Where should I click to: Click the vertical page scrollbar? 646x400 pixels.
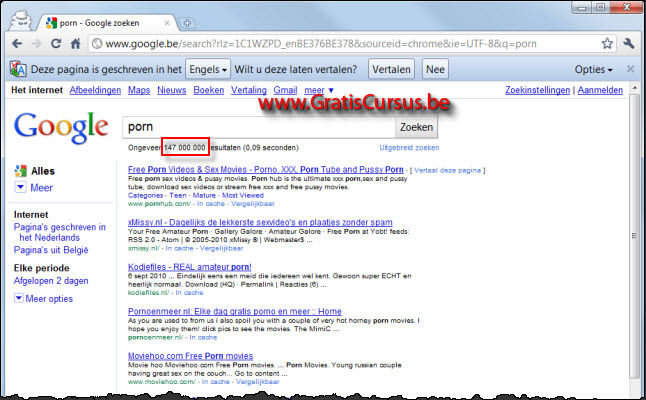(634, 236)
